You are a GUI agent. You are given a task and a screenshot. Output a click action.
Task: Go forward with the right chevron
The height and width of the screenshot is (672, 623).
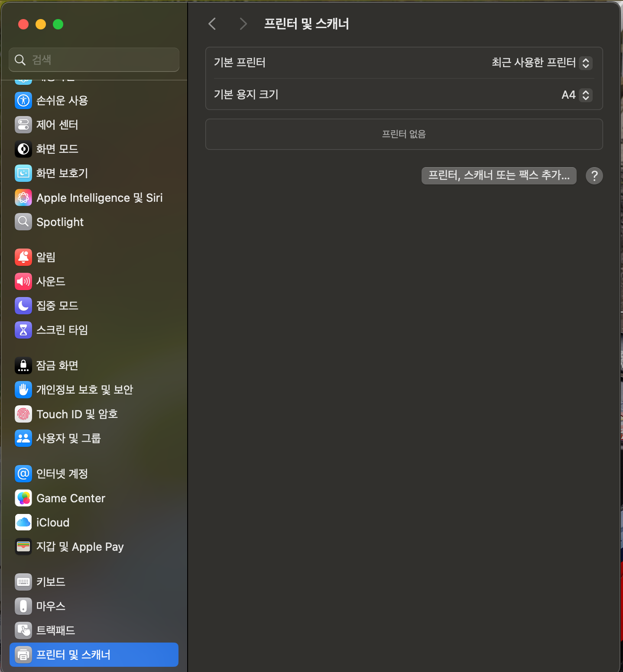coord(243,24)
